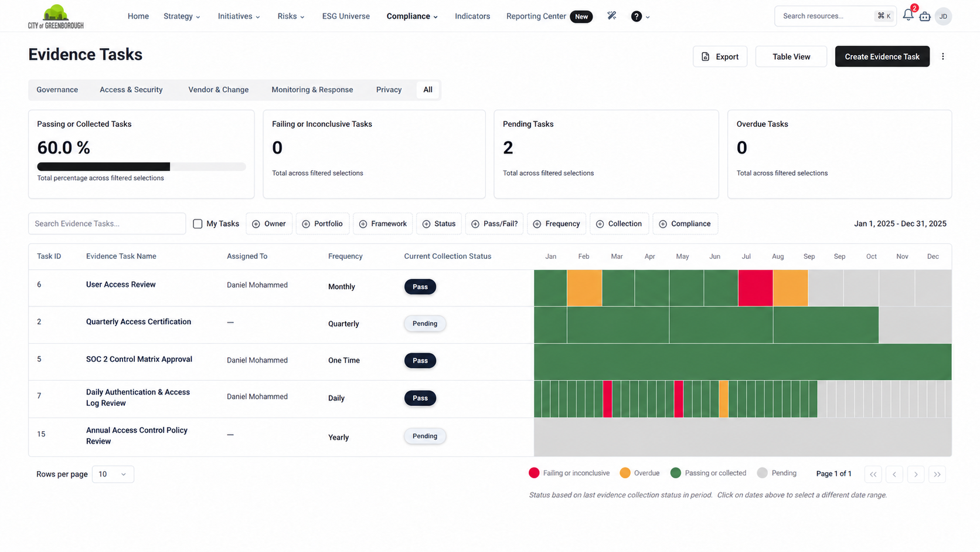Click the Passing or Collected progress bar
Viewport: 980px width, 552px height.
(x=141, y=167)
